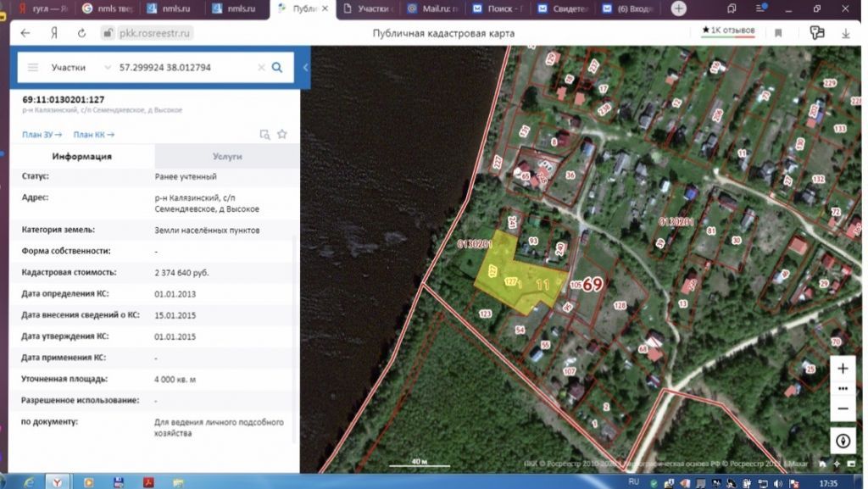
Task: Open the hamburger menu in search panel
Action: 33,67
